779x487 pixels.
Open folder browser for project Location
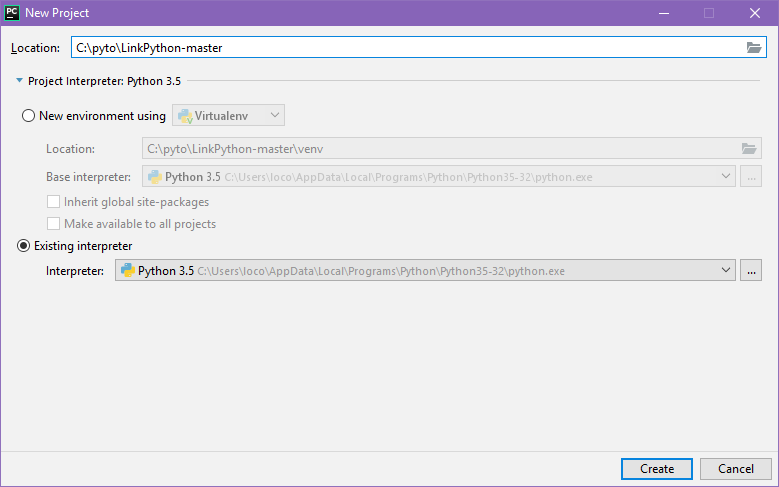pos(754,48)
